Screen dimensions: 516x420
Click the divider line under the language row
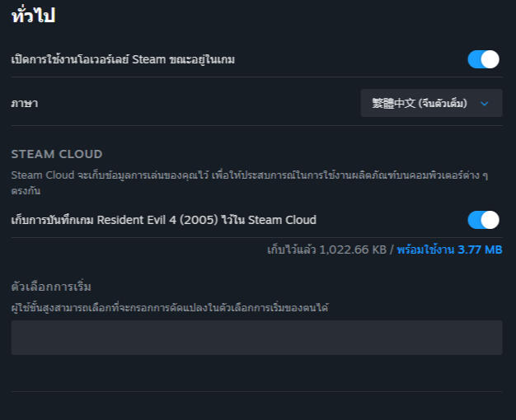pyautogui.click(x=256, y=125)
